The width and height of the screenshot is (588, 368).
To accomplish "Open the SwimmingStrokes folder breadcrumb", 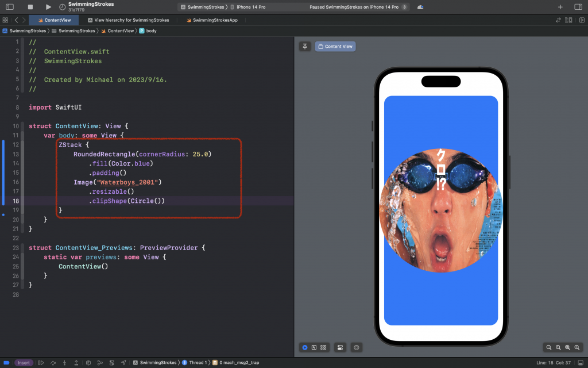I will click(x=73, y=31).
